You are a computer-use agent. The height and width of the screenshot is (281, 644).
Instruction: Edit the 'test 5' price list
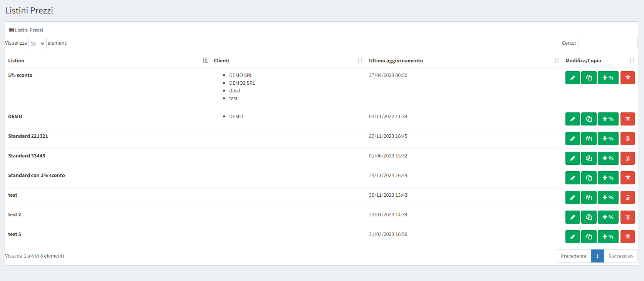572,237
